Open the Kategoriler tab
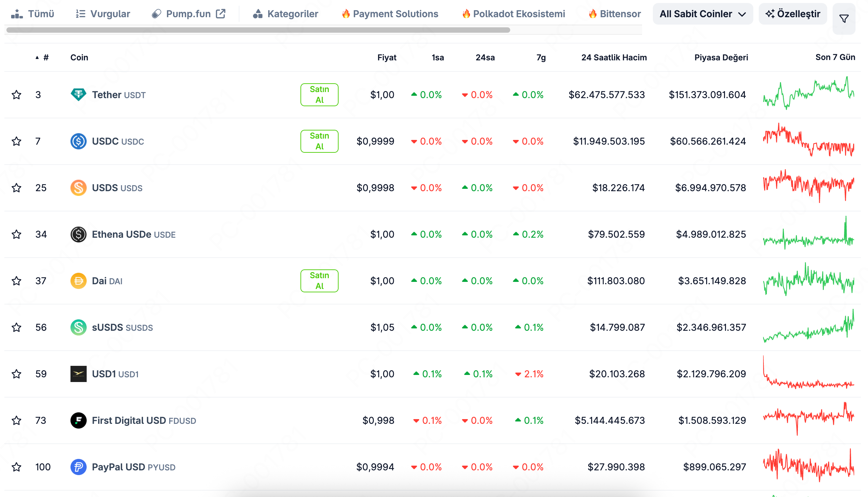868x497 pixels. pos(285,13)
